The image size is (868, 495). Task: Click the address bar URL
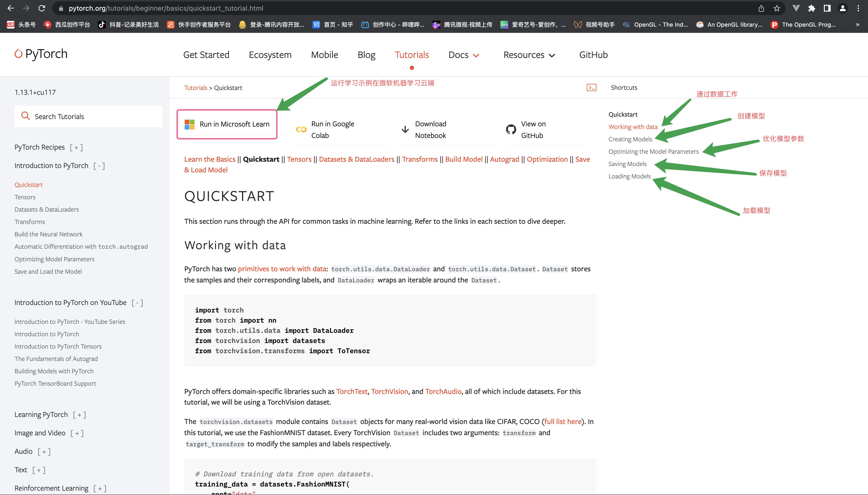[x=166, y=8]
